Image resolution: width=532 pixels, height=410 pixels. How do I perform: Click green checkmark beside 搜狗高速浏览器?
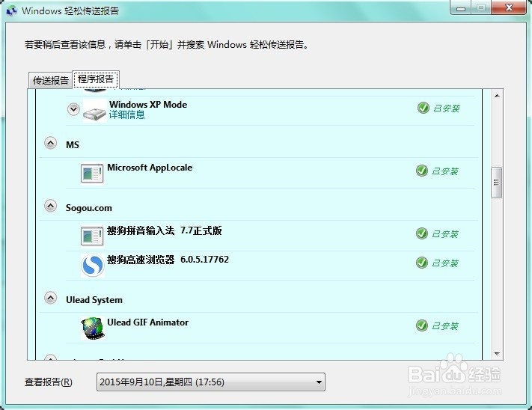tap(422, 263)
